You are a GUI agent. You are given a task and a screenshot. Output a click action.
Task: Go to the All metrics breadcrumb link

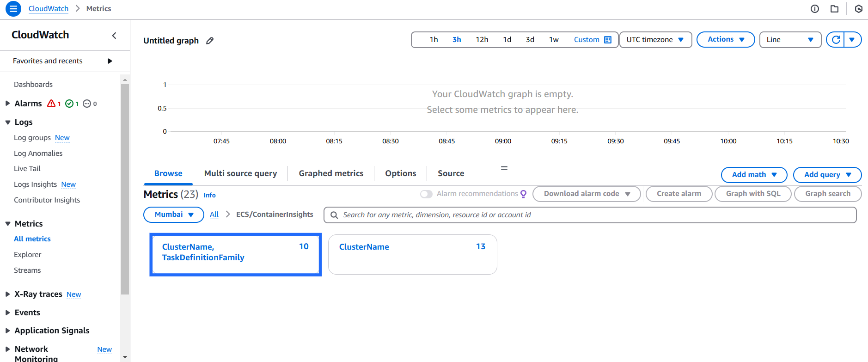tap(214, 215)
